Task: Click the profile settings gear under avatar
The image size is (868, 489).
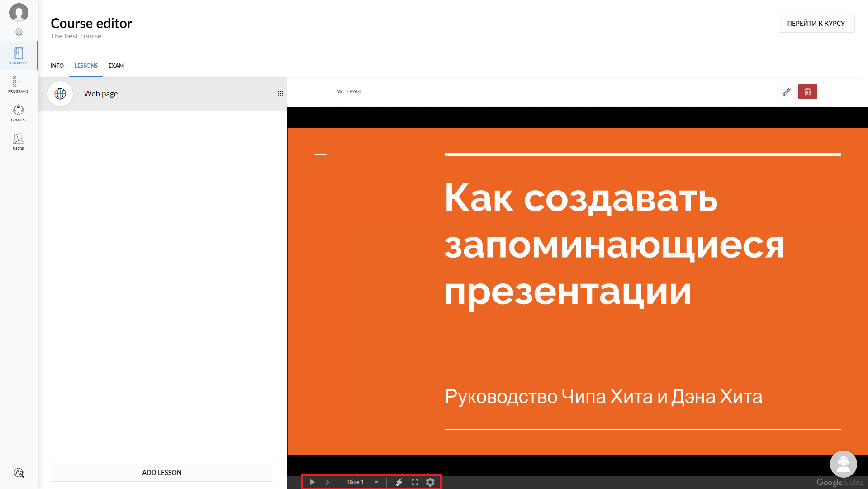Action: click(x=19, y=32)
